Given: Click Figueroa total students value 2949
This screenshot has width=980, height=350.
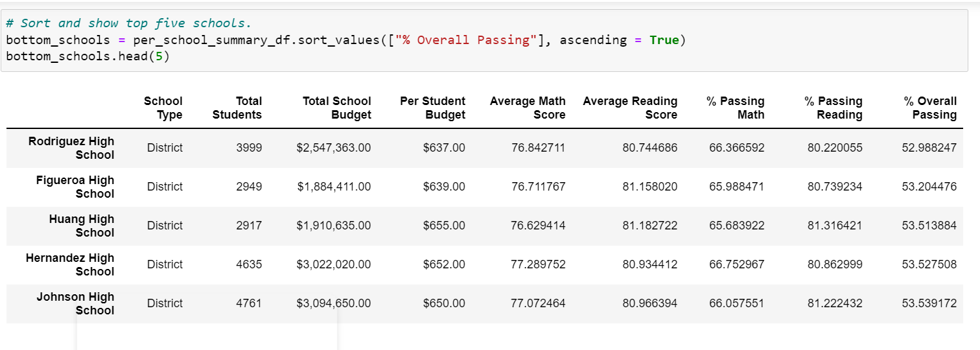Looking at the screenshot, I should (250, 187).
